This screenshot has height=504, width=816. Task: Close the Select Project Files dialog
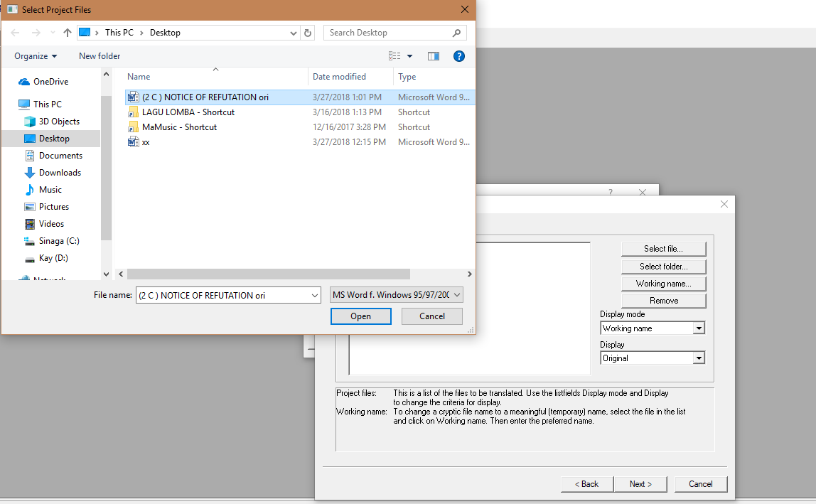(465, 9)
